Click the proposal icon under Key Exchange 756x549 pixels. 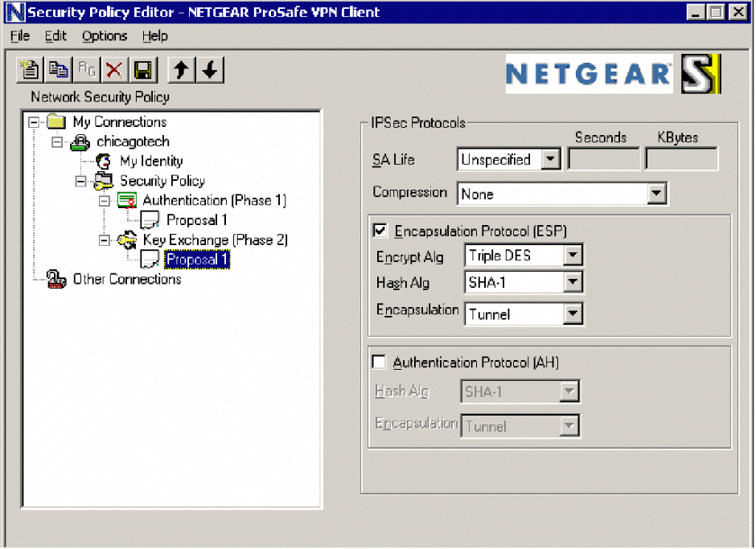tap(150, 260)
